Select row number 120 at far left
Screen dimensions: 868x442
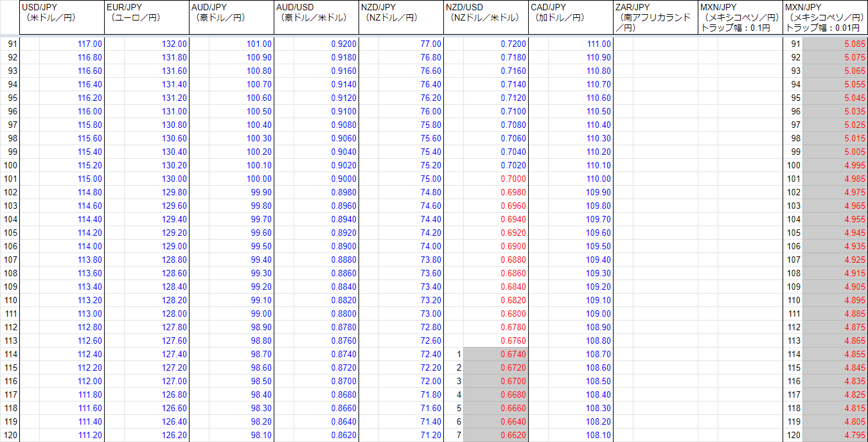coord(10,435)
